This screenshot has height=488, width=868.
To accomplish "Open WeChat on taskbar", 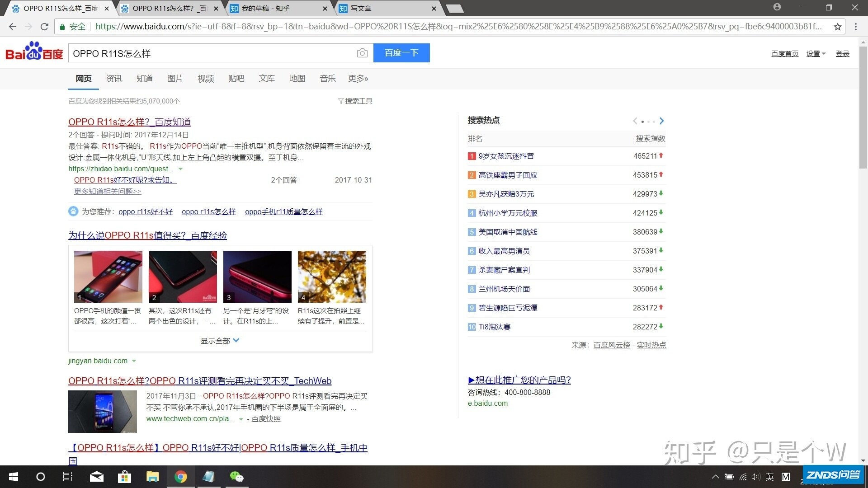I will 236,477.
